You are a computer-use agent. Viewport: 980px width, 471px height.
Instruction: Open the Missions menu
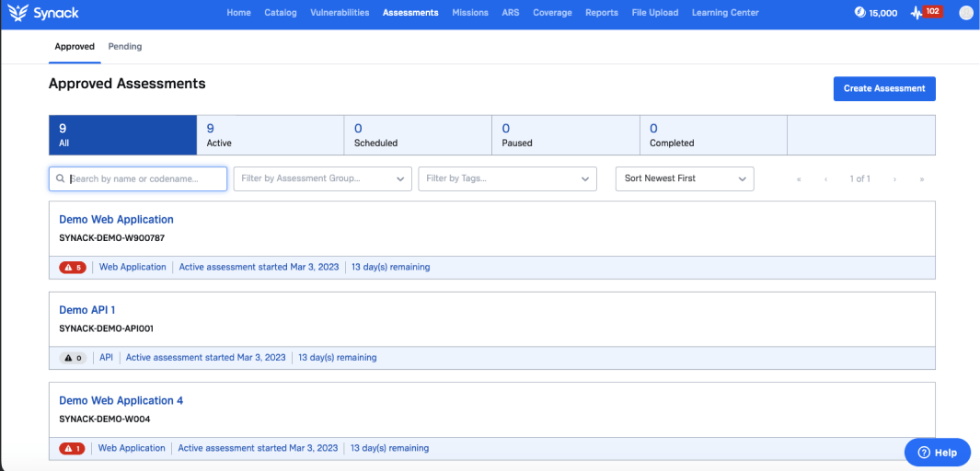click(x=470, y=13)
